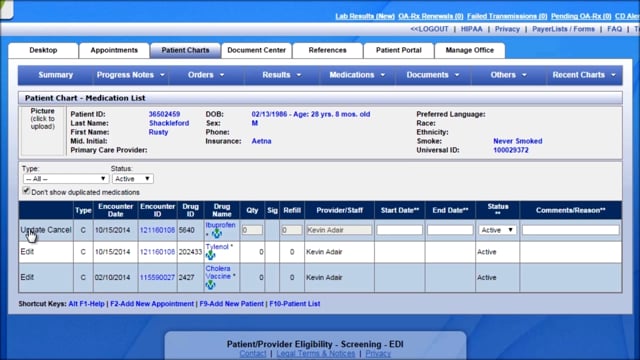Open the Tylenol drug name link
Screen dimensions: 640x360
pos(217,247)
